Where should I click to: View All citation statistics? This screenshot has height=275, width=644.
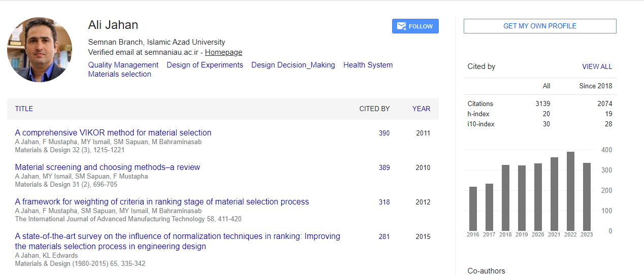[597, 66]
